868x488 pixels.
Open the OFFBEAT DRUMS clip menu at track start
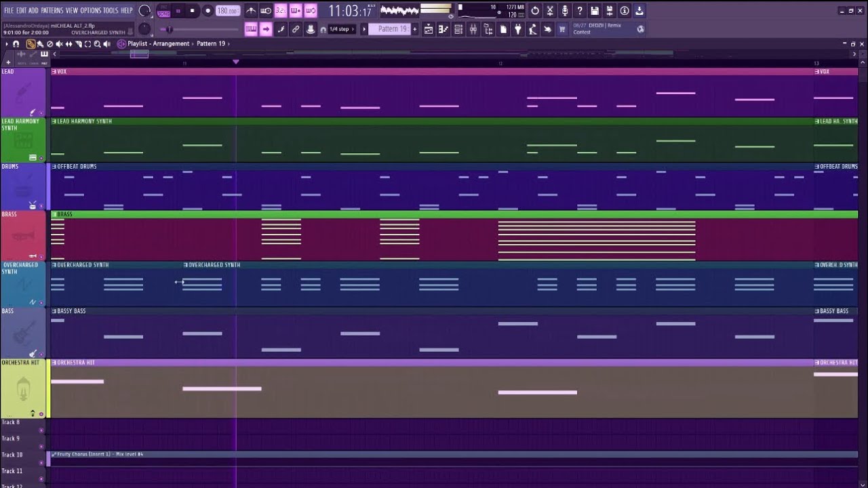54,167
